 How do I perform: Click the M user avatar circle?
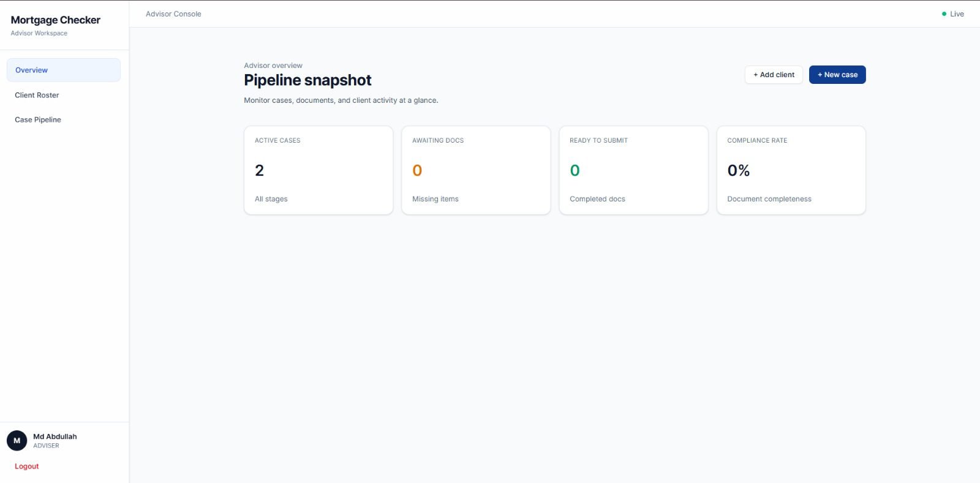click(x=17, y=440)
